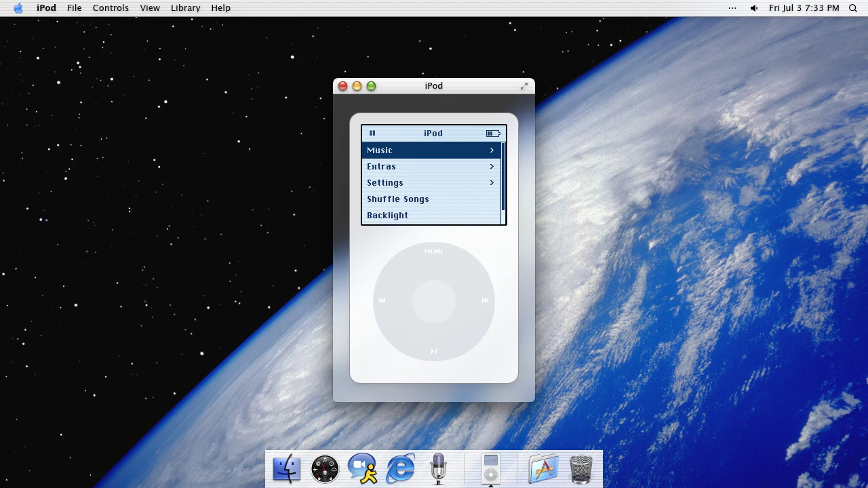Open the Controls menu
This screenshot has height=488, width=868.
111,8
